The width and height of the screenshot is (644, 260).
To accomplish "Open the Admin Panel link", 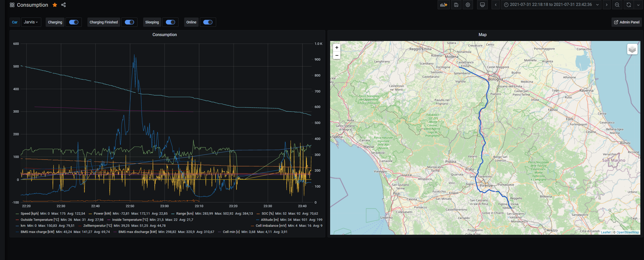I will tap(627, 22).
